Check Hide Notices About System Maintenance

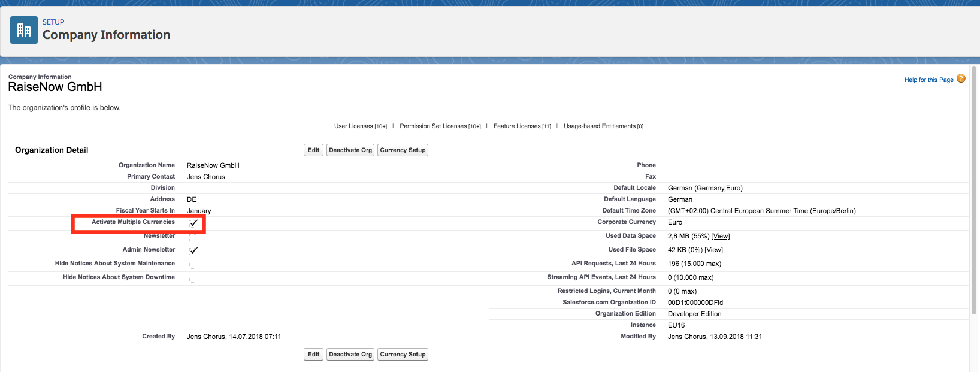(x=193, y=265)
